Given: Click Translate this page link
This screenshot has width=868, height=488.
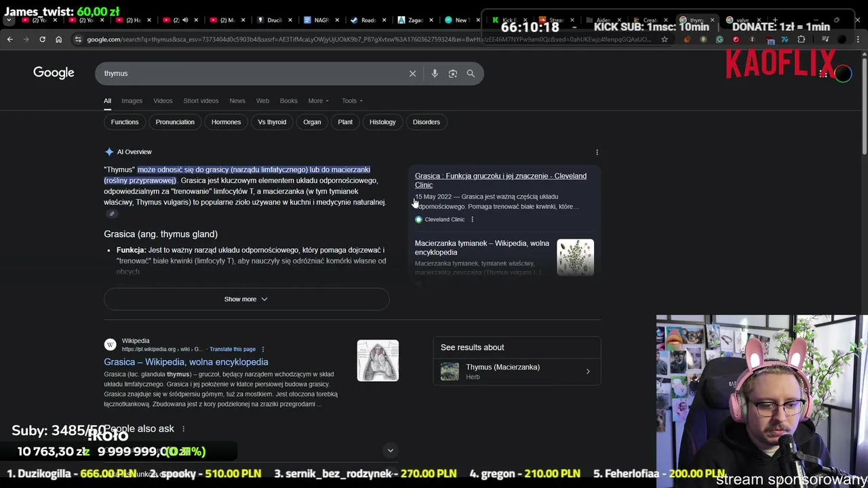Looking at the screenshot, I should click(x=233, y=349).
